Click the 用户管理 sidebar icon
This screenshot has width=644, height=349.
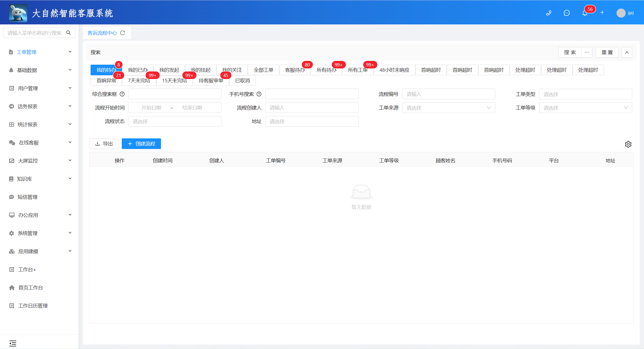[12, 88]
